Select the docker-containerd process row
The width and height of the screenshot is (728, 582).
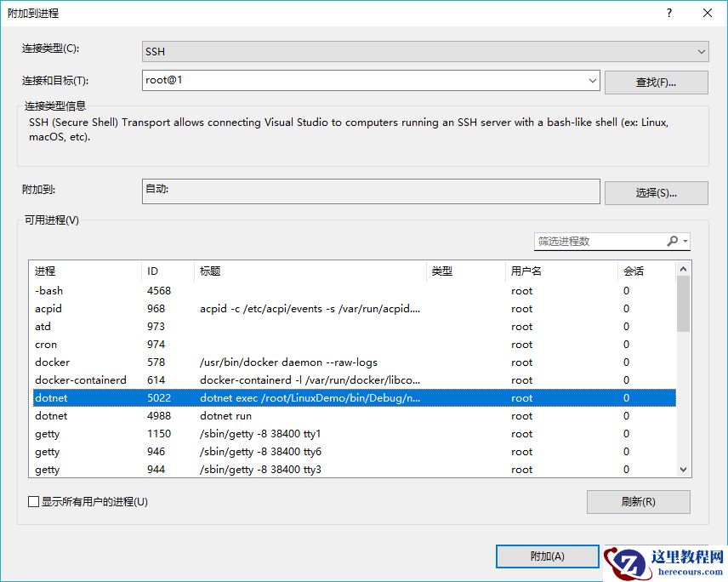[355, 380]
